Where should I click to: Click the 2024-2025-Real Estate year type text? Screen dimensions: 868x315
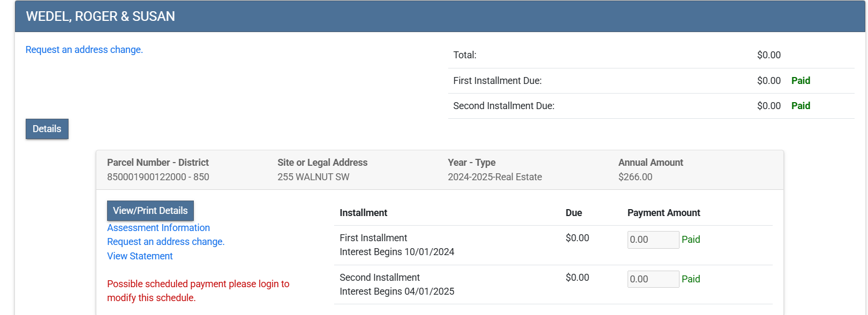pyautogui.click(x=495, y=177)
